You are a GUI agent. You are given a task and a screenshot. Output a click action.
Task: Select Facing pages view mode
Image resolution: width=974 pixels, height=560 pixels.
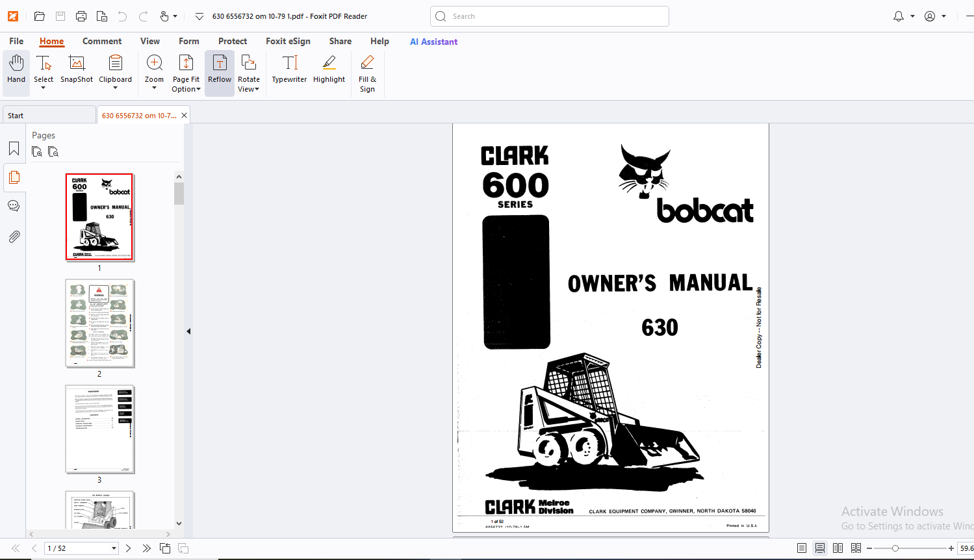[838, 548]
